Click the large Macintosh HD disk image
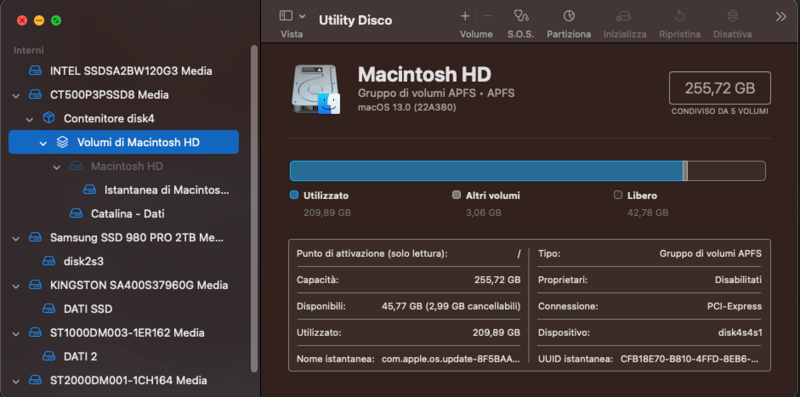Screen dimensions: 800x397 [316, 90]
